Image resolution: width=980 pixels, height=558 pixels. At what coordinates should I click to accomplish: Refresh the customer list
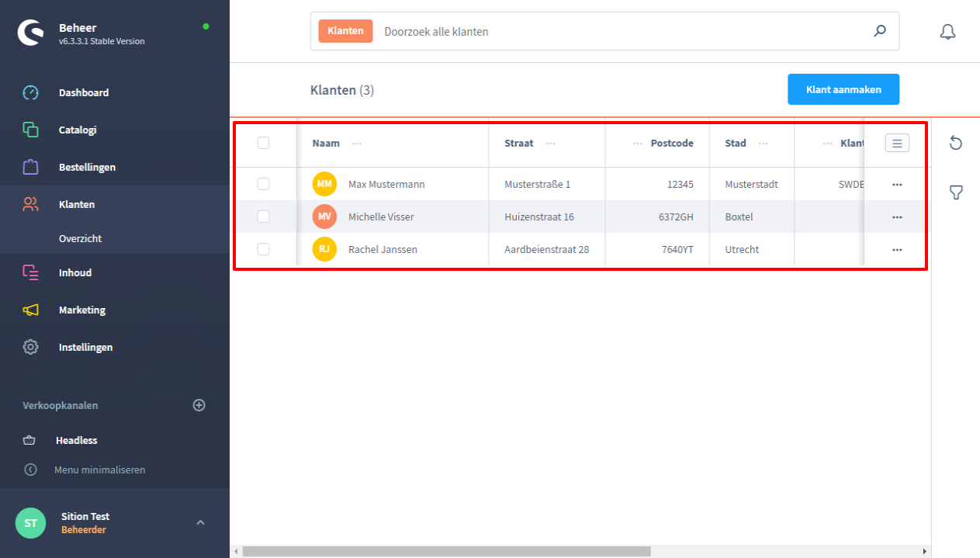pyautogui.click(x=956, y=143)
